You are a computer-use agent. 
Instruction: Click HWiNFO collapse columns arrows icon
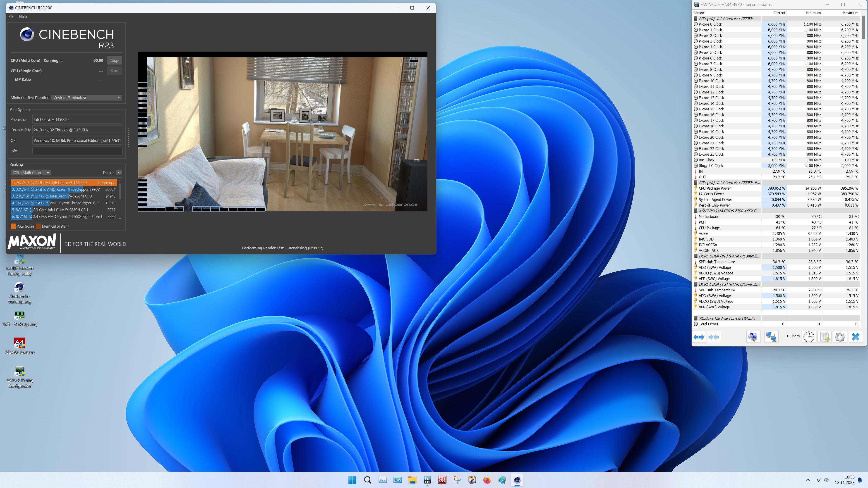[x=713, y=337]
